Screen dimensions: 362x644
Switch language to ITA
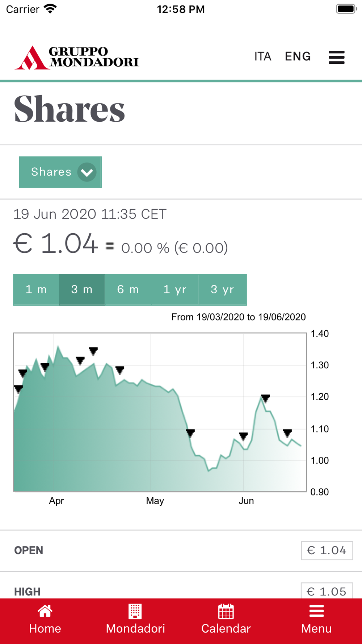tap(262, 57)
